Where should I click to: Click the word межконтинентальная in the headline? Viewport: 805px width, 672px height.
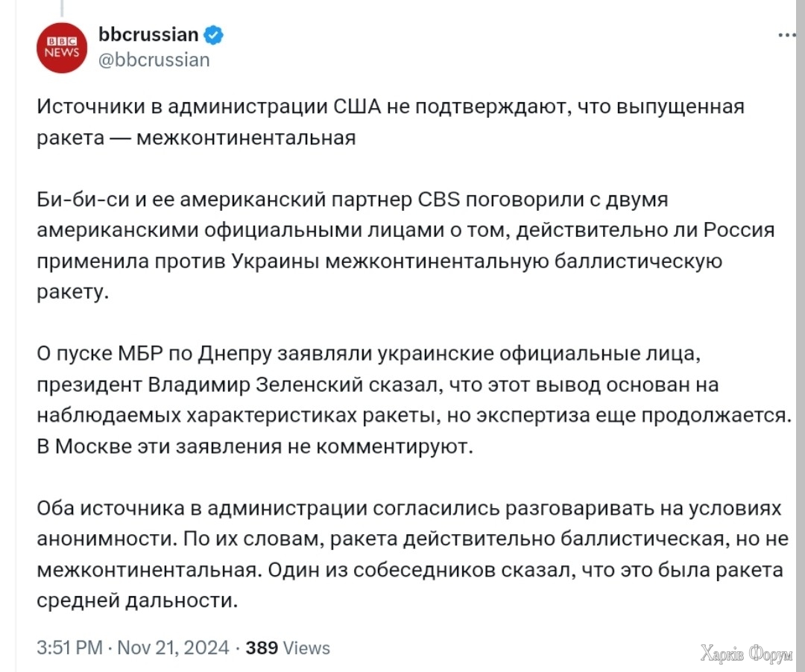(246, 138)
